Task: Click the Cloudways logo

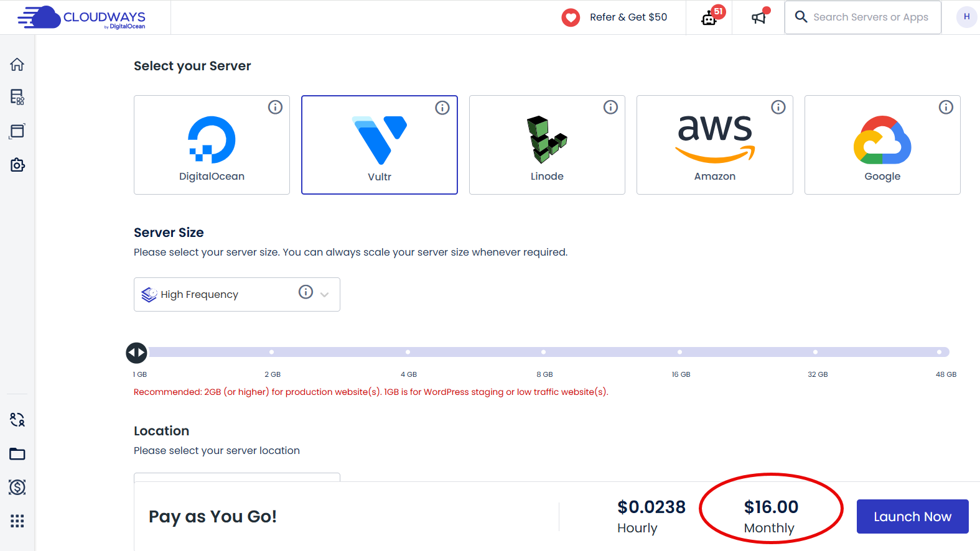Action: tap(82, 17)
